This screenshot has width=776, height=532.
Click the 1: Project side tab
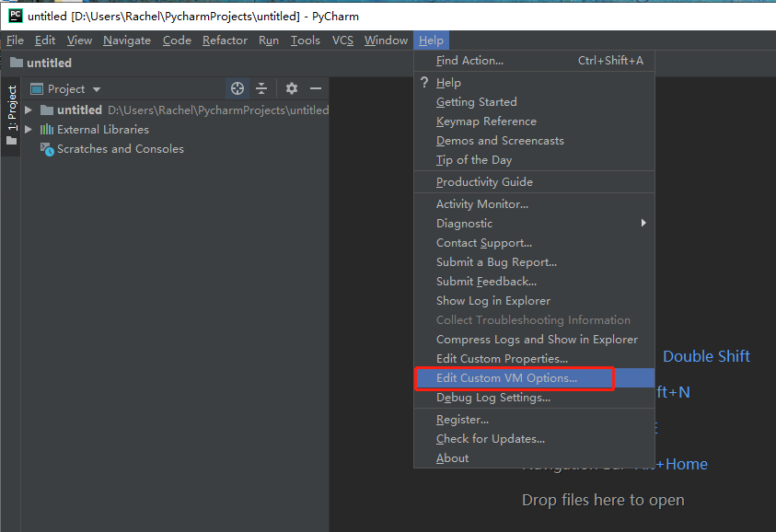(x=11, y=116)
